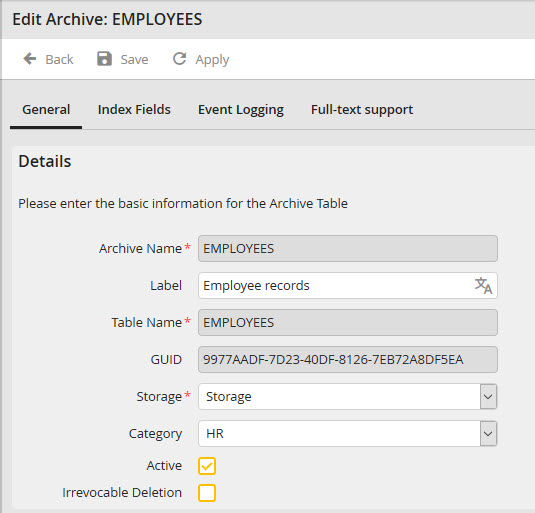Click the Active label text
Screen dimensions: 535x513
point(164,466)
